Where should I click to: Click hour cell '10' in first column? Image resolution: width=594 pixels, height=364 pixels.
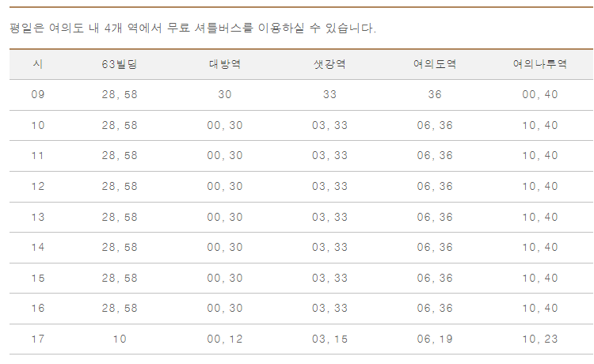[38, 125]
